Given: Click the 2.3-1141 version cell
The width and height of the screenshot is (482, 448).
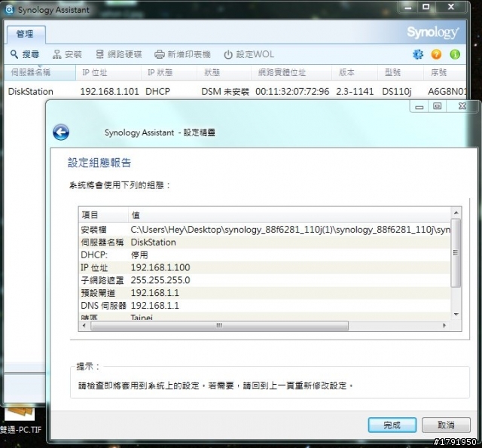Looking at the screenshot, I should point(355,92).
